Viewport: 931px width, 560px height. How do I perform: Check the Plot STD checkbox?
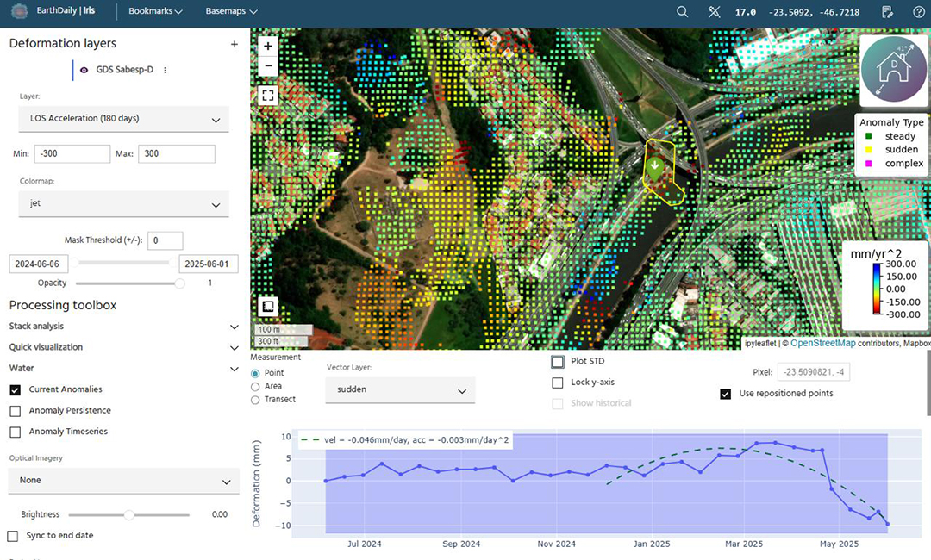pos(558,362)
